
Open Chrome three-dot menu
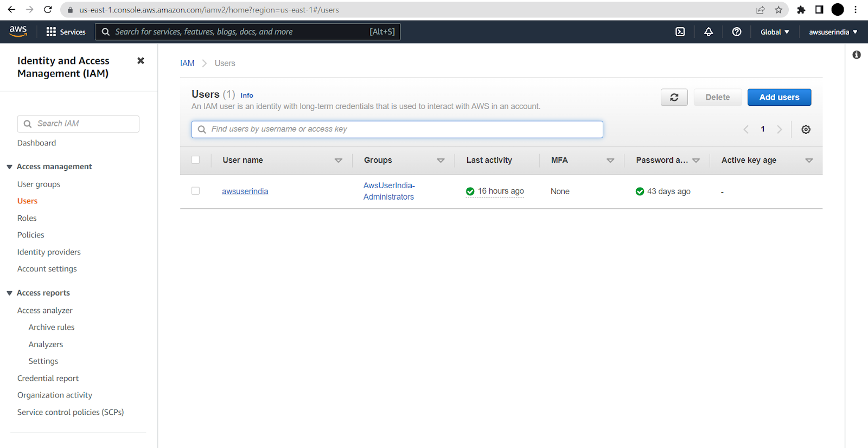point(856,10)
